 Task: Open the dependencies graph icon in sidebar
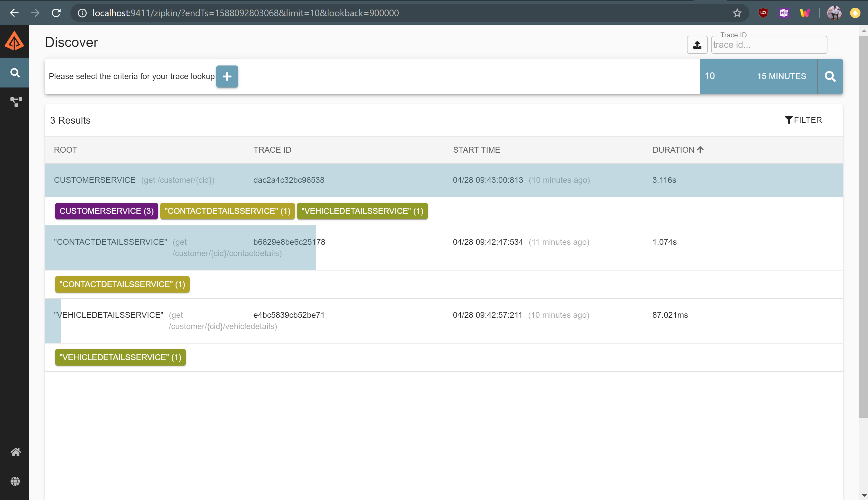[15, 101]
